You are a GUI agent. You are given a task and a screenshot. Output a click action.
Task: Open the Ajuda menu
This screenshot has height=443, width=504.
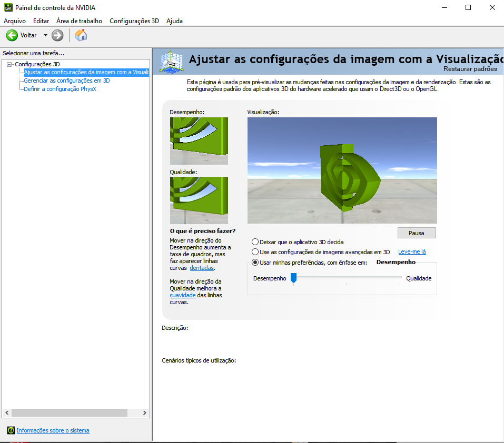pos(174,21)
